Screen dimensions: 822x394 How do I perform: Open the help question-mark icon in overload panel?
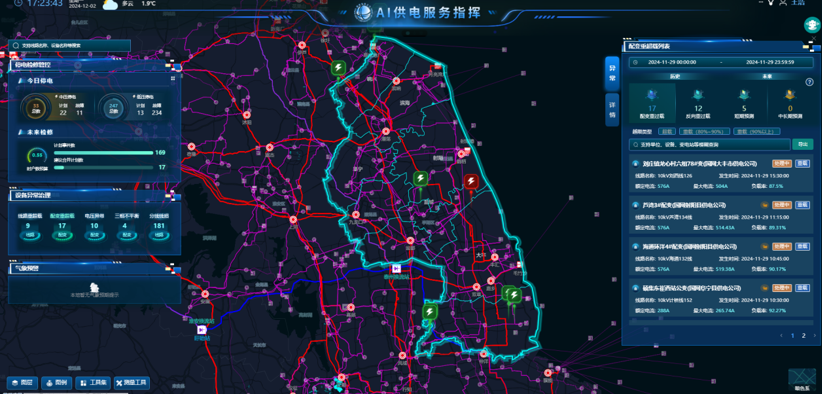809,82
